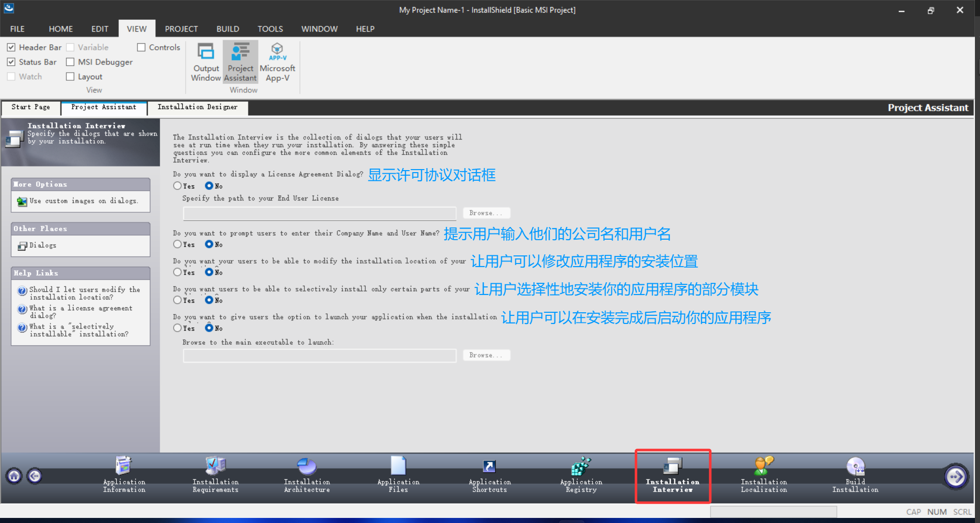Open Application Shortcuts step
This screenshot has width=980, height=523.
489,475
